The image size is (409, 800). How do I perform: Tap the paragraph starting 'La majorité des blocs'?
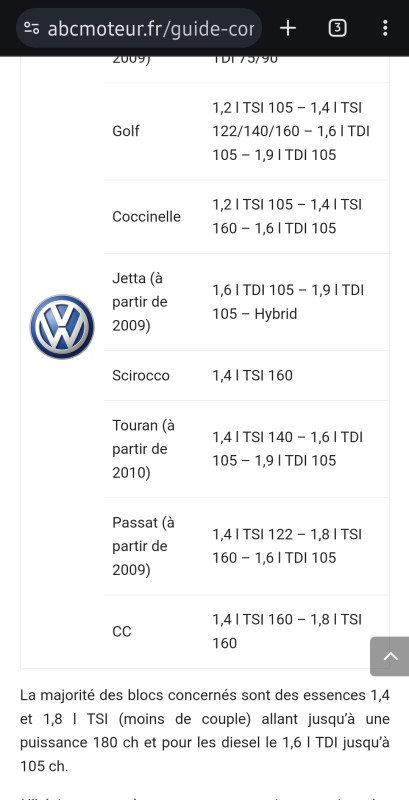205,731
